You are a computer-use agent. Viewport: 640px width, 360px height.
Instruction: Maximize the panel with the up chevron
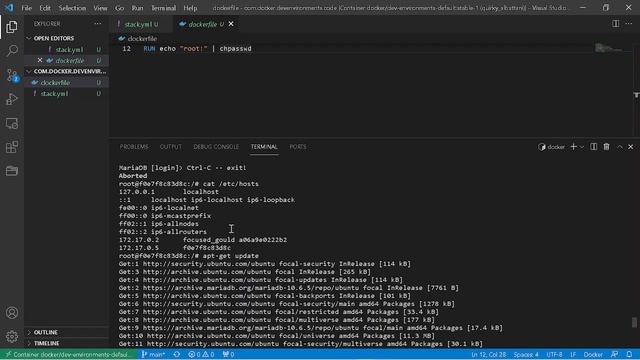coord(620,147)
